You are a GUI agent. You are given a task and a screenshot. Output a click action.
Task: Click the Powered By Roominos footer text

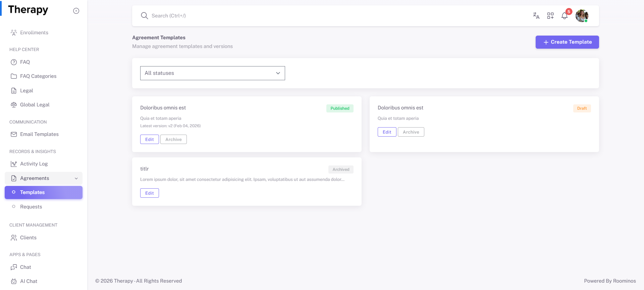[x=610, y=281]
